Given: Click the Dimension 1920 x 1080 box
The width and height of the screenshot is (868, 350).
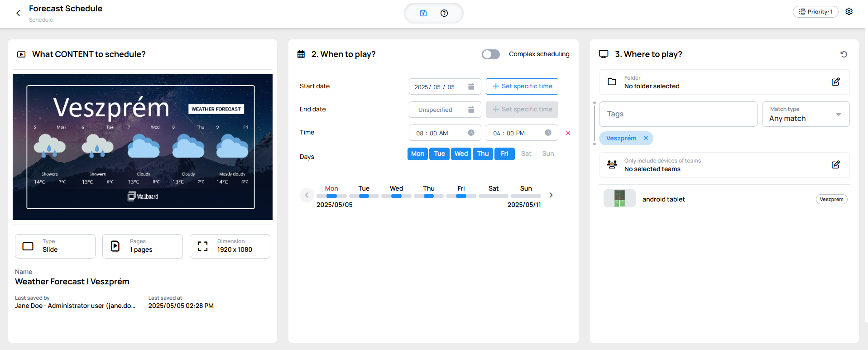Looking at the screenshot, I should 230,246.
